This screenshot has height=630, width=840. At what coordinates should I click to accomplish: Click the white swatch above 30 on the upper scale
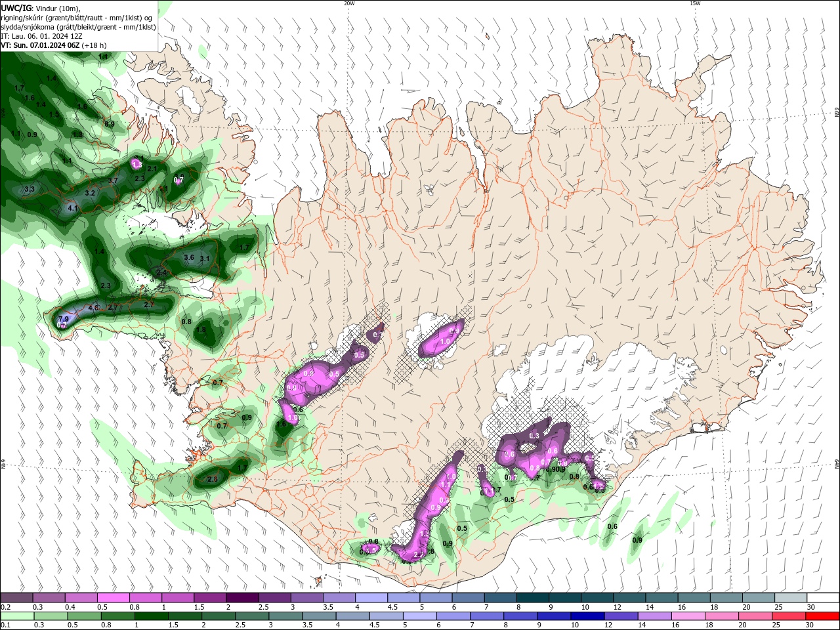(x=822, y=598)
